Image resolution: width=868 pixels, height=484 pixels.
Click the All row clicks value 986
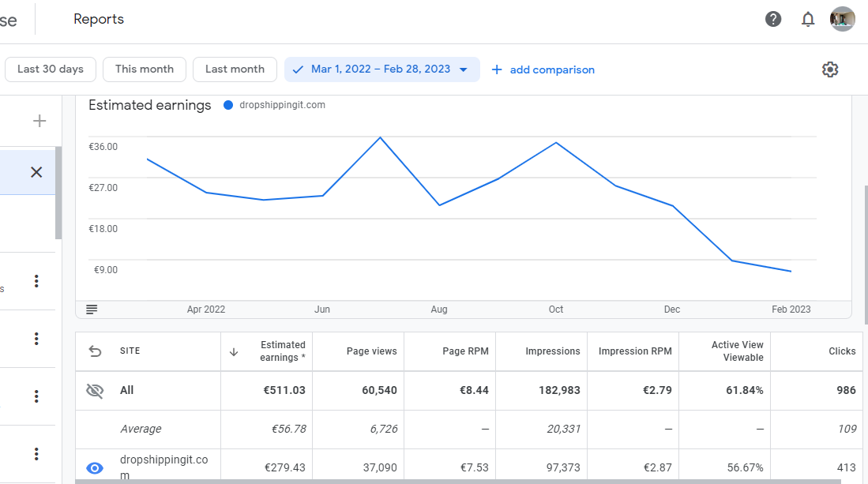click(847, 390)
